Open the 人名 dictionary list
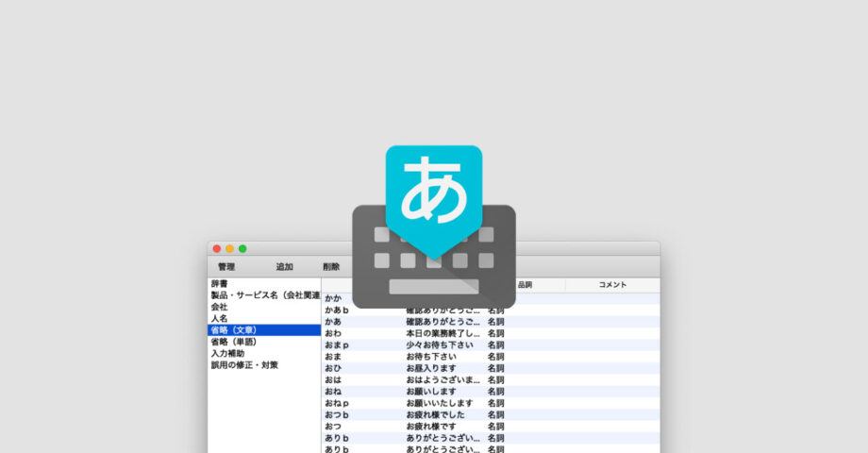This screenshot has width=868, height=453. coord(220,319)
